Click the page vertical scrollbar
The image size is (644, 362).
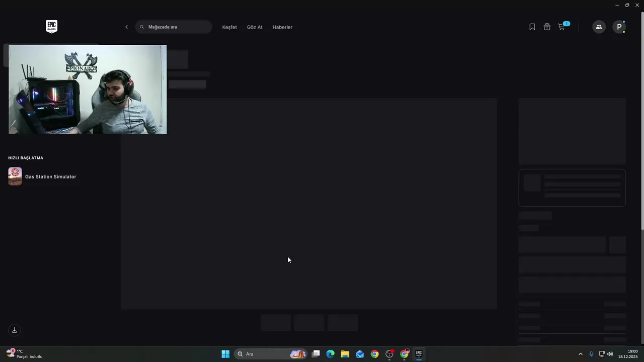click(642, 121)
